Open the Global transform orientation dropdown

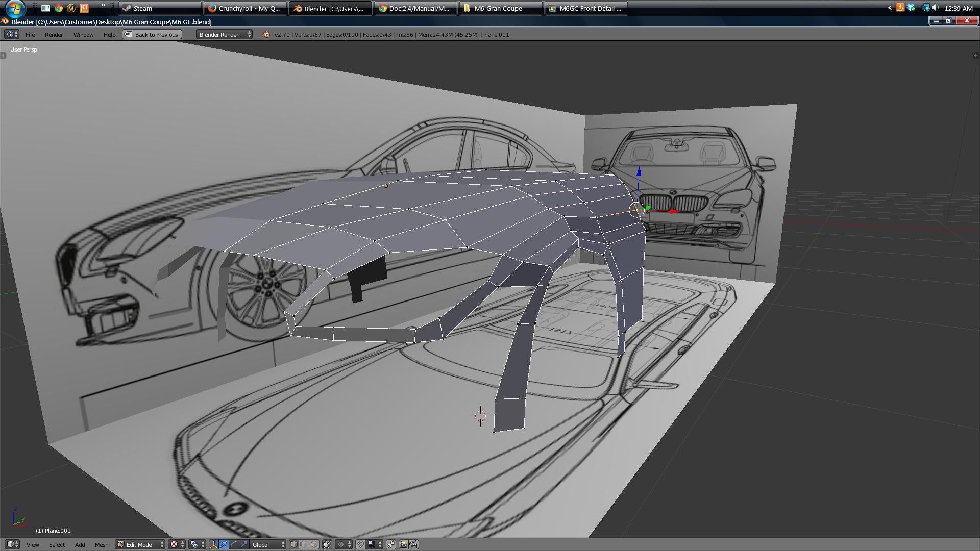click(268, 544)
